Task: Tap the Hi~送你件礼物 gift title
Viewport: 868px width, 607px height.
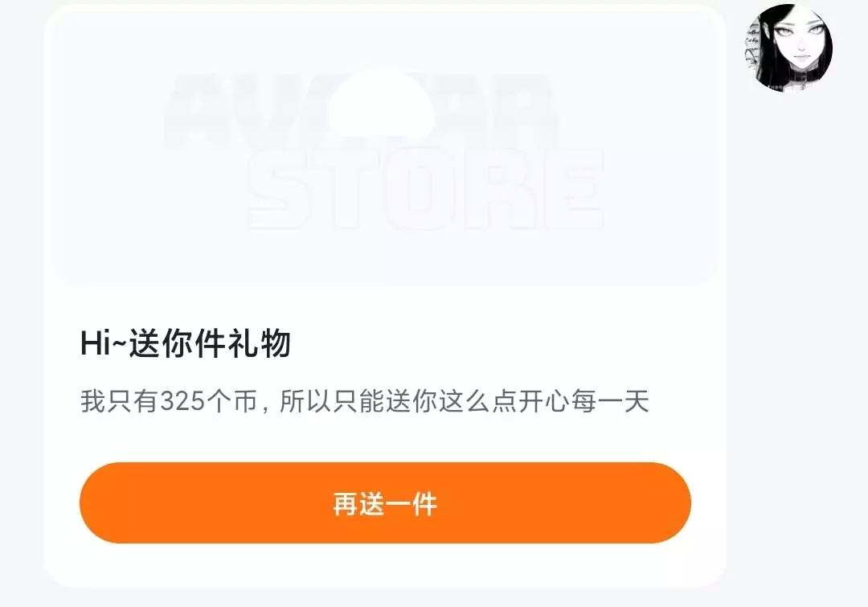Action: click(x=186, y=343)
